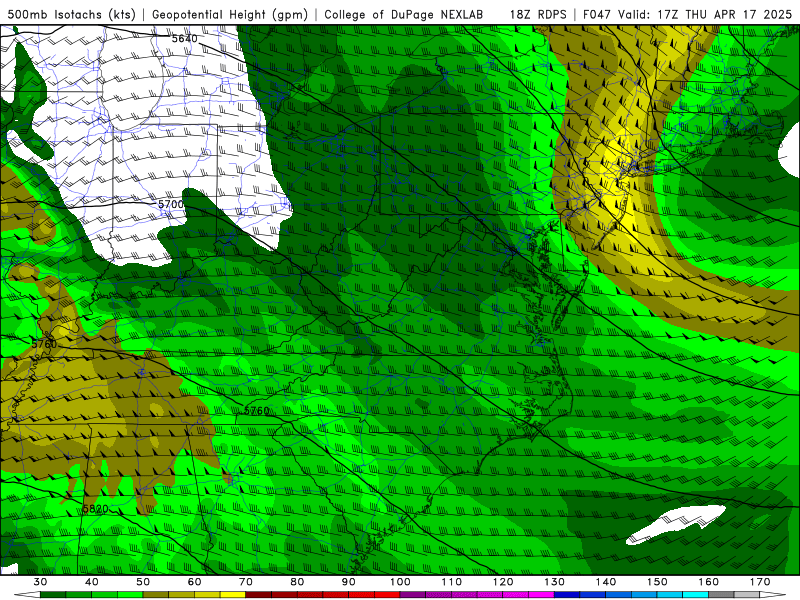Click the 40 knot legend label
Viewport: 800px width, 600px height.
pyautogui.click(x=92, y=582)
